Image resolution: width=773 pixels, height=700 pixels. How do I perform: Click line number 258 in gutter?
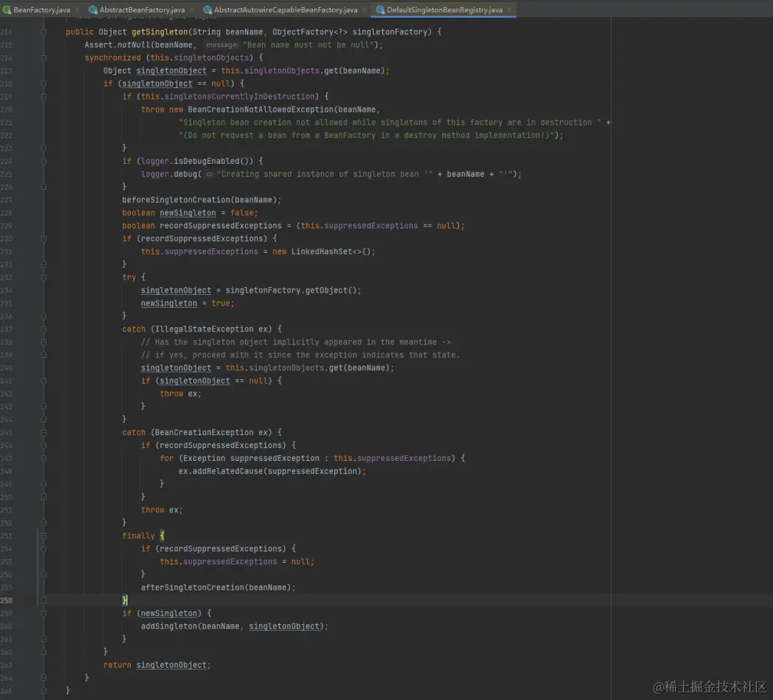point(6,601)
